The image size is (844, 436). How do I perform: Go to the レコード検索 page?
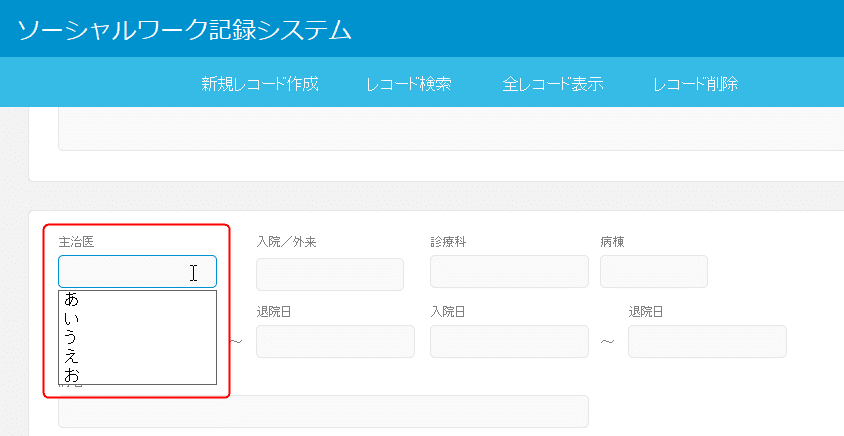pos(409,84)
